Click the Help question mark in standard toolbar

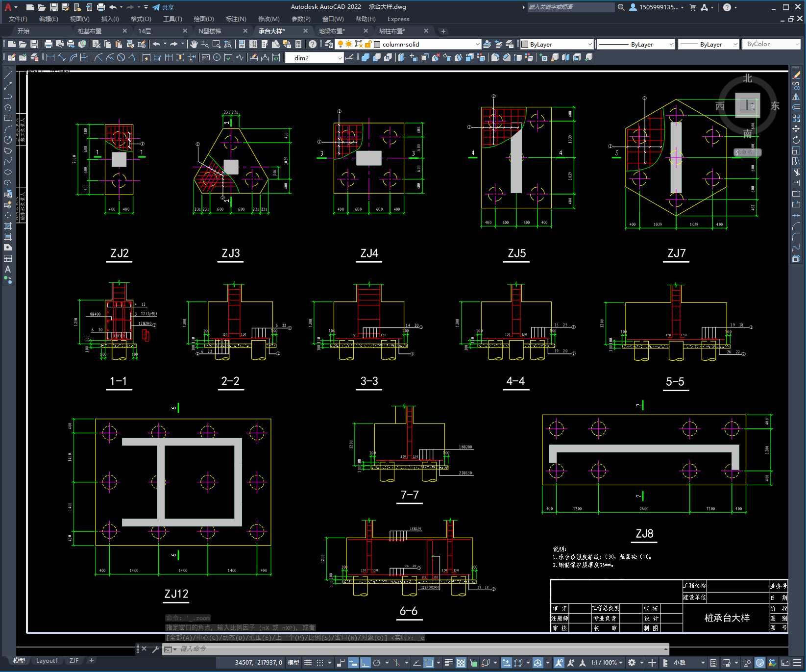click(x=313, y=44)
